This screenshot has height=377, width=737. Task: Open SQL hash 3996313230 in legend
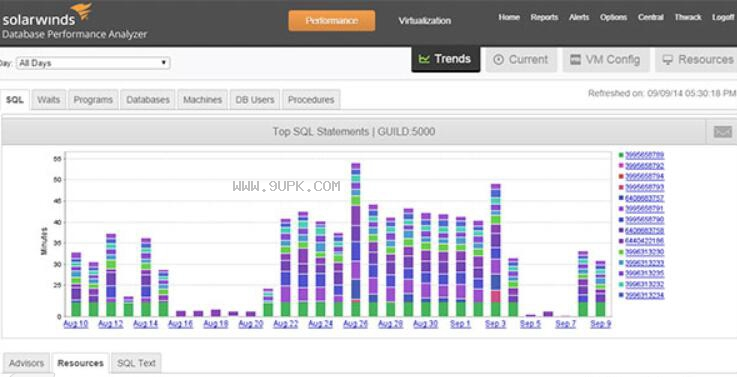point(644,252)
